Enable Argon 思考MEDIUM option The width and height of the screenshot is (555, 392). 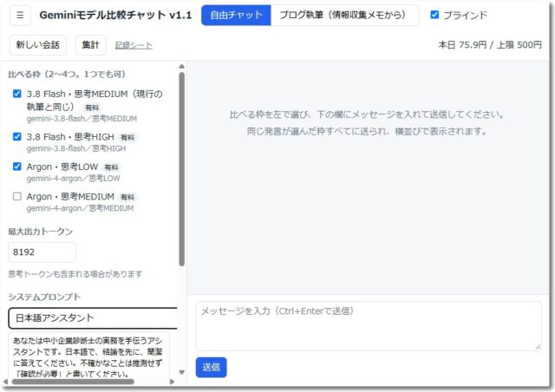click(x=17, y=196)
